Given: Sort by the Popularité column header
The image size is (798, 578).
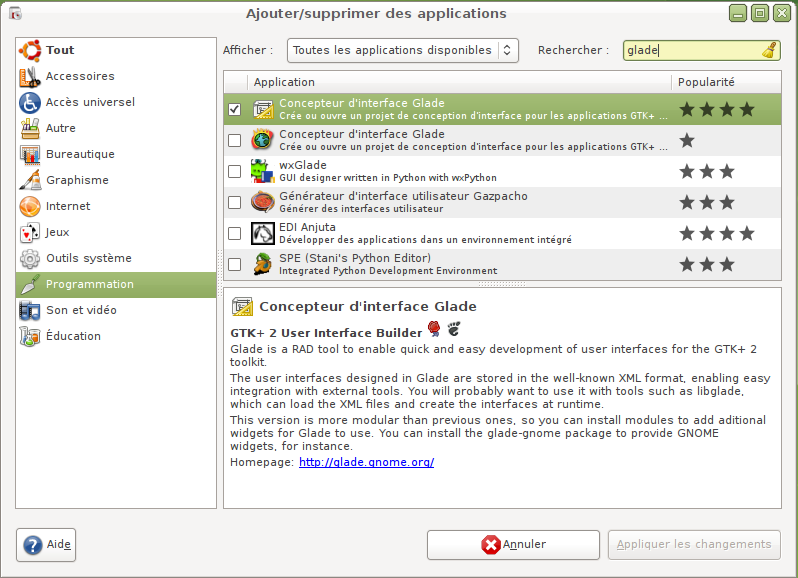Looking at the screenshot, I should [x=726, y=82].
